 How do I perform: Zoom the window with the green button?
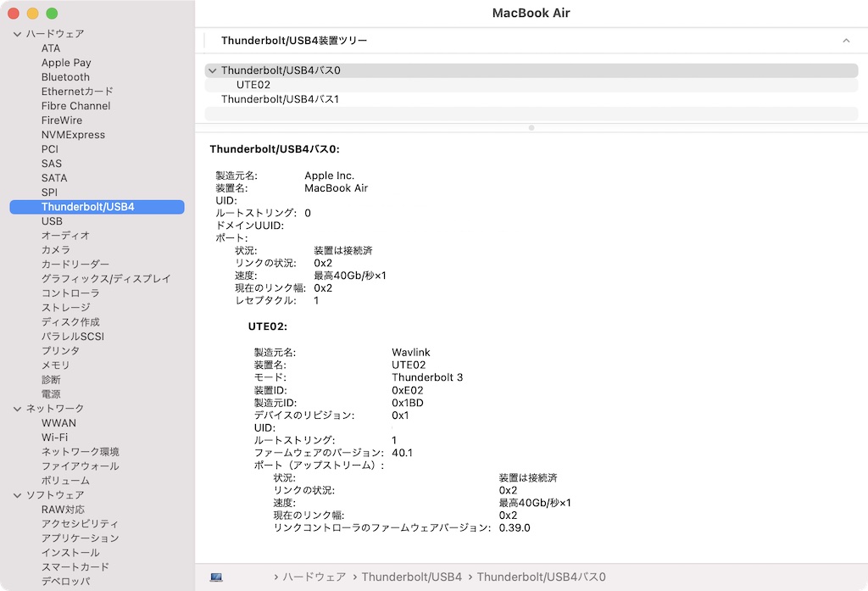(x=52, y=14)
